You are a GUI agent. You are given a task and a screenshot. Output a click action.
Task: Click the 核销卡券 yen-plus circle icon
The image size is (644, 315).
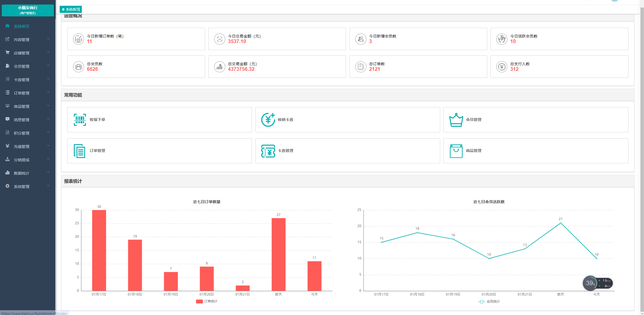[x=268, y=120]
